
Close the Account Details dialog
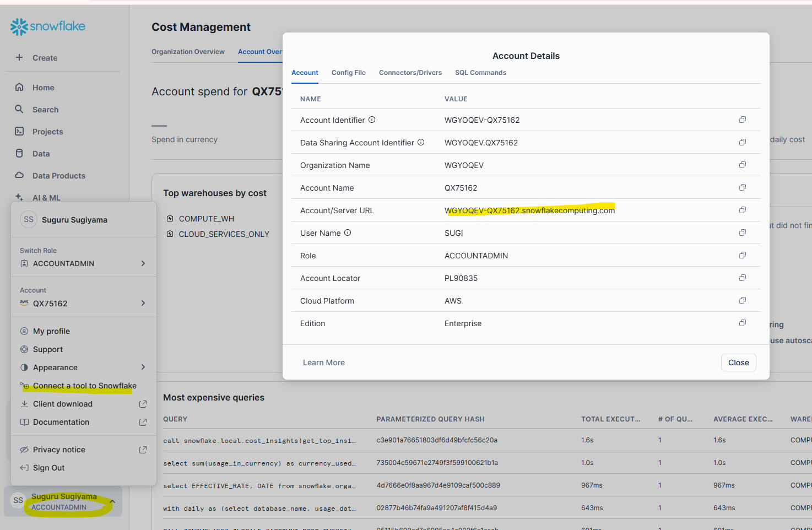click(738, 363)
